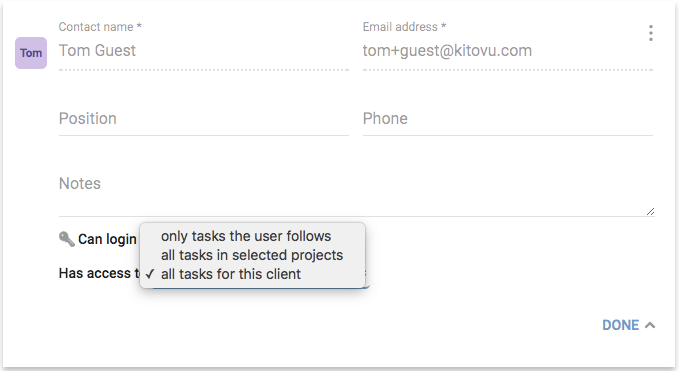The width and height of the screenshot is (679, 371).
Task: Collapse card with chevron next to DONE
Action: click(650, 325)
